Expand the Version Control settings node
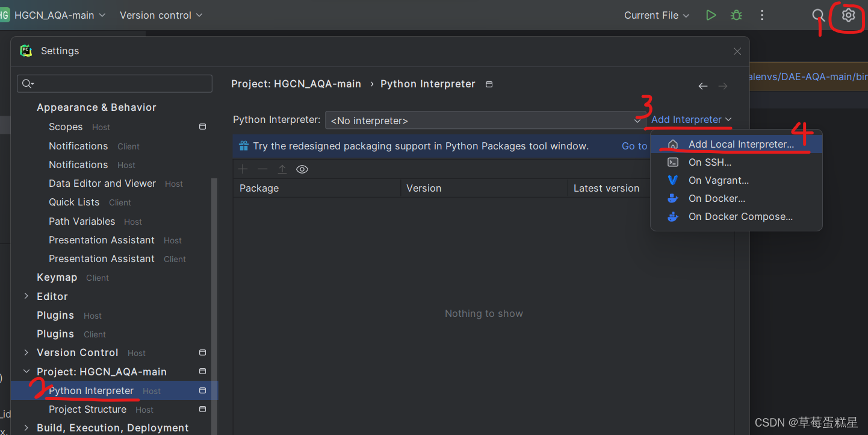868x435 pixels. pyautogui.click(x=26, y=352)
